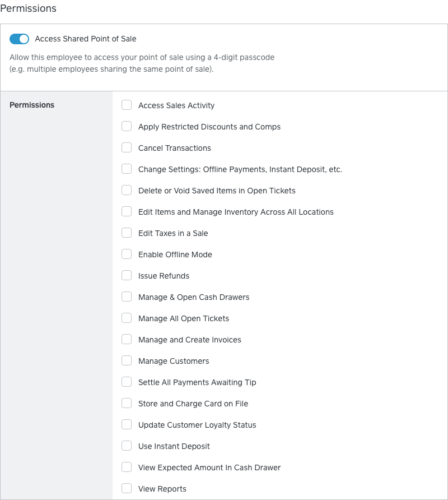Enable View Expected Amount In Cash Drawer
The height and width of the screenshot is (500, 448).
(127, 467)
